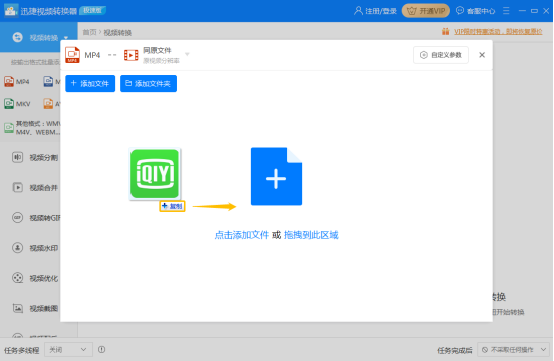The height and width of the screenshot is (361, 554).
Task: Open the hamburger main menu
Action: point(506,11)
